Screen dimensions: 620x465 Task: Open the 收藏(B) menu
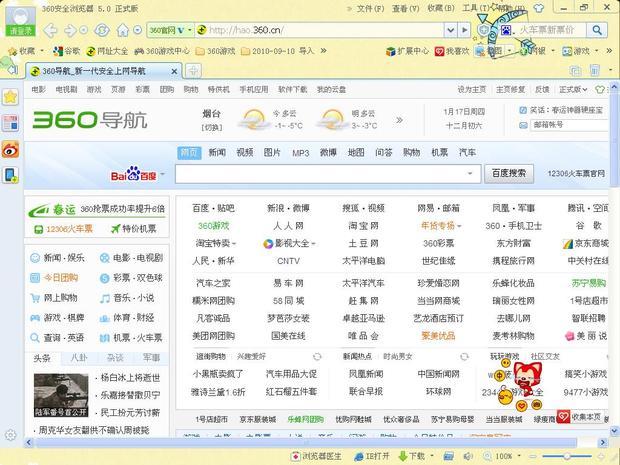click(x=440, y=8)
